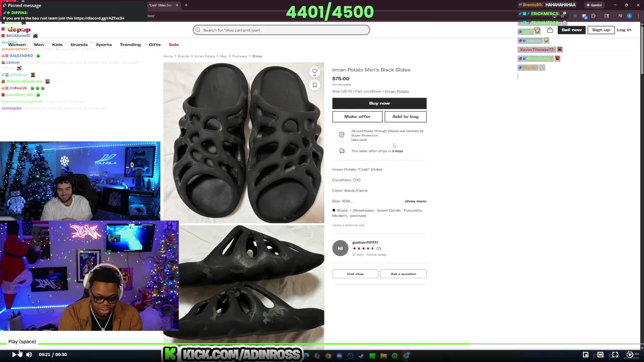Screen dimensions: 644x362
Task: Click the search magnifier icon
Action: pyautogui.click(x=198, y=30)
